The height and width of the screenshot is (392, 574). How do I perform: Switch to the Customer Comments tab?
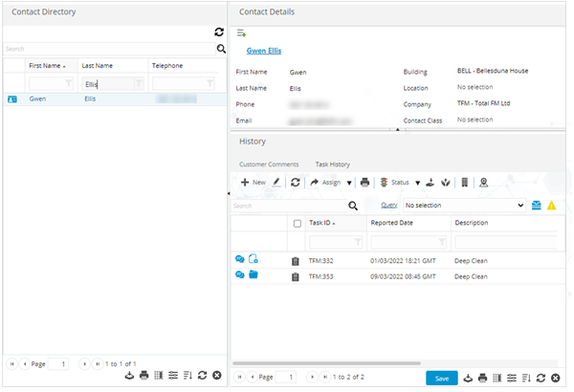pos(268,164)
